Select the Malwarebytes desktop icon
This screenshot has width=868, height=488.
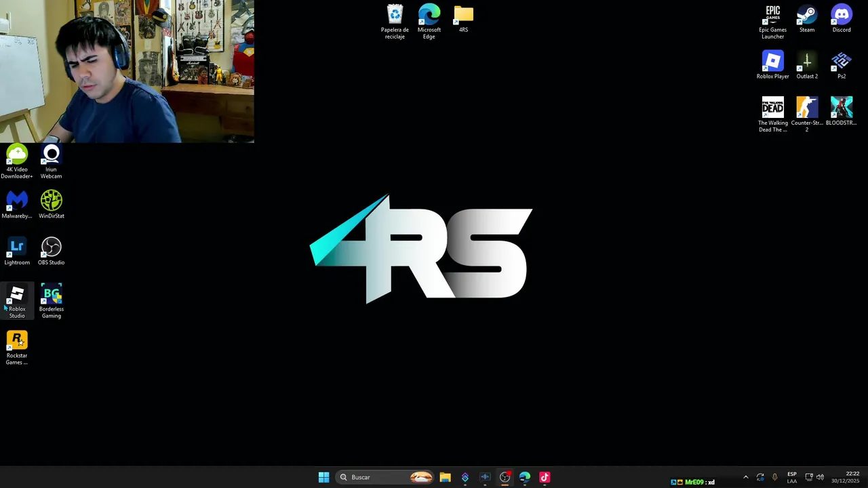coord(17,205)
